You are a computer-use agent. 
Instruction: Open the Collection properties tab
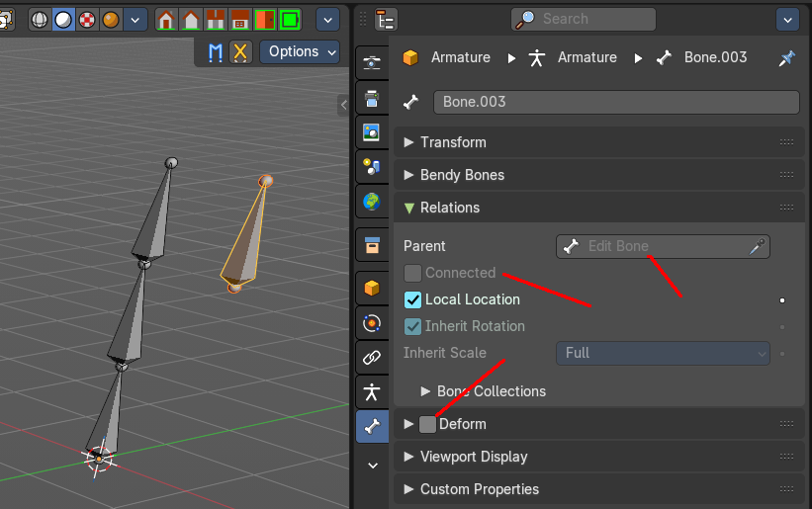tap(372, 245)
